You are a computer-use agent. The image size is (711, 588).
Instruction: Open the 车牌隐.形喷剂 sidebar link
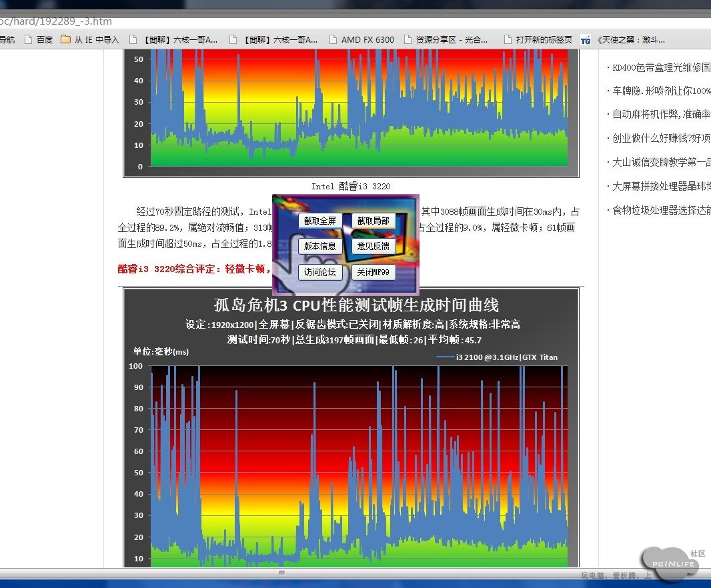coord(661,91)
